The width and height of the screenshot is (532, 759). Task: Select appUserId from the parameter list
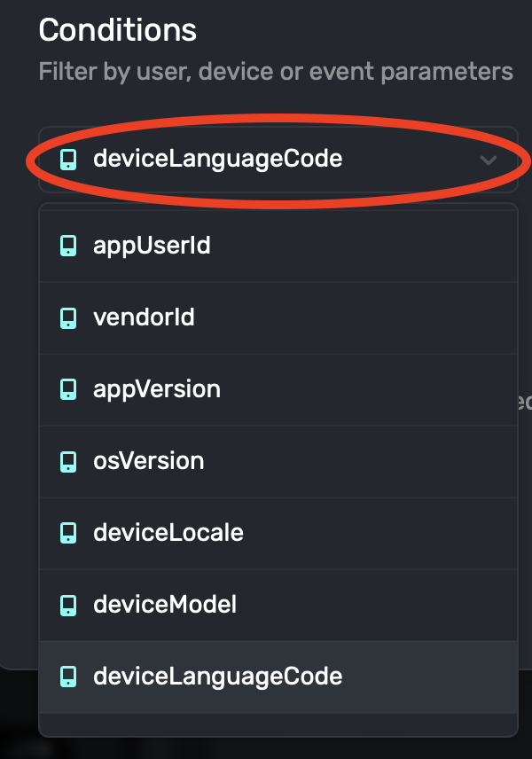152,246
